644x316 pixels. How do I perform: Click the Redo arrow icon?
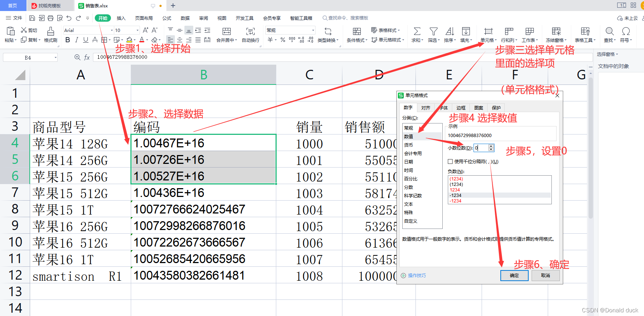click(78, 18)
